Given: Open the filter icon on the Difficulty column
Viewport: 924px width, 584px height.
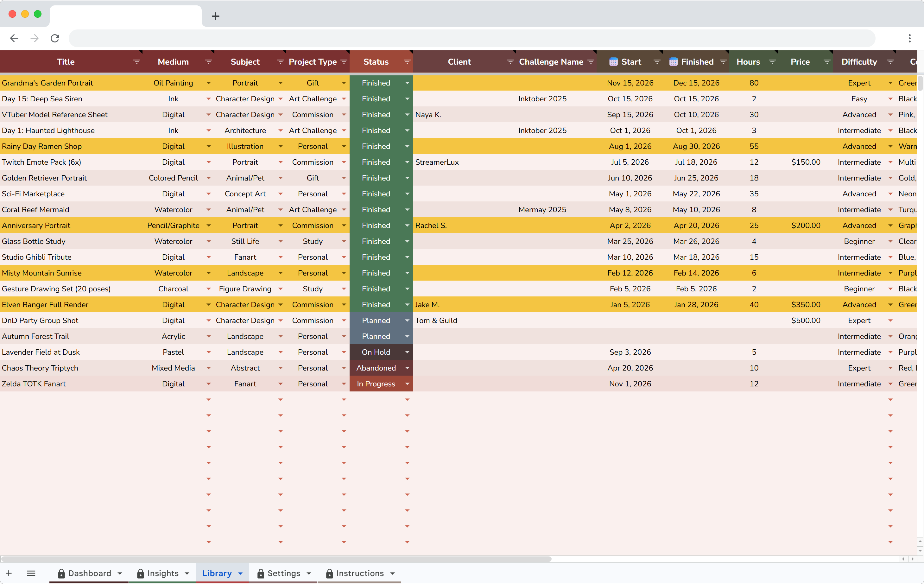Looking at the screenshot, I should point(891,61).
